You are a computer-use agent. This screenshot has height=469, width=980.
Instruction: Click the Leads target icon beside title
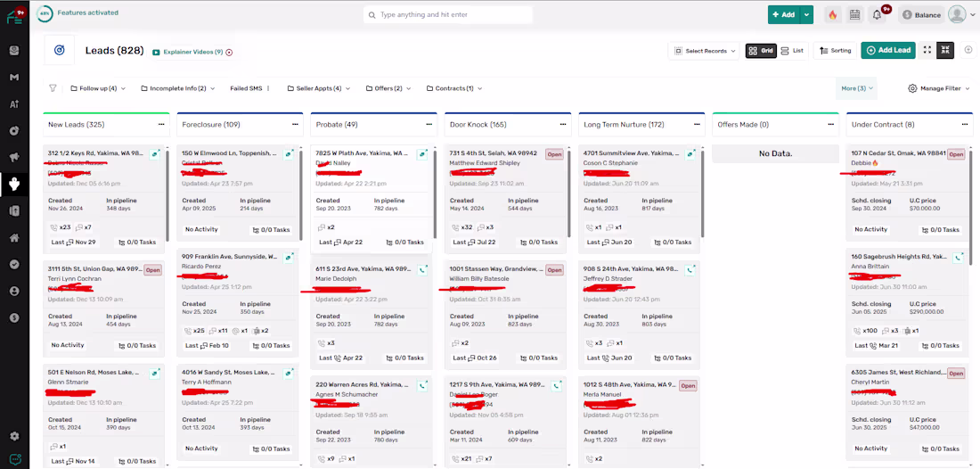click(60, 50)
